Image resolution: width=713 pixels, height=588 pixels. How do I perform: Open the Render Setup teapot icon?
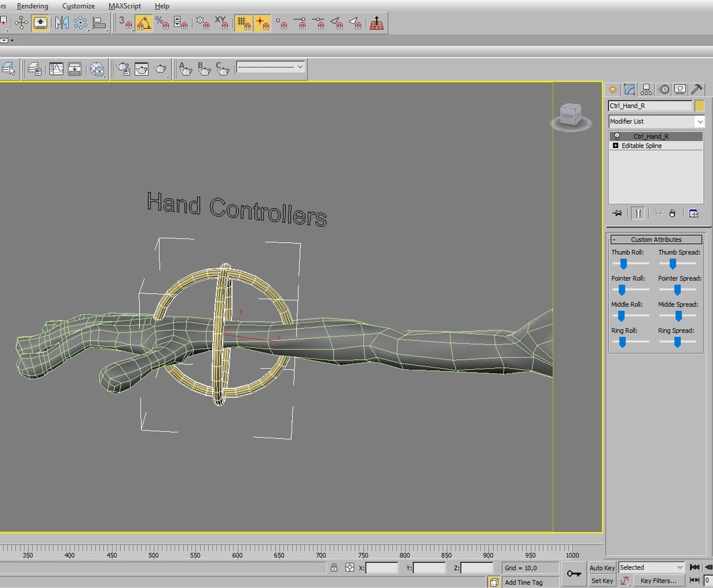[124, 69]
